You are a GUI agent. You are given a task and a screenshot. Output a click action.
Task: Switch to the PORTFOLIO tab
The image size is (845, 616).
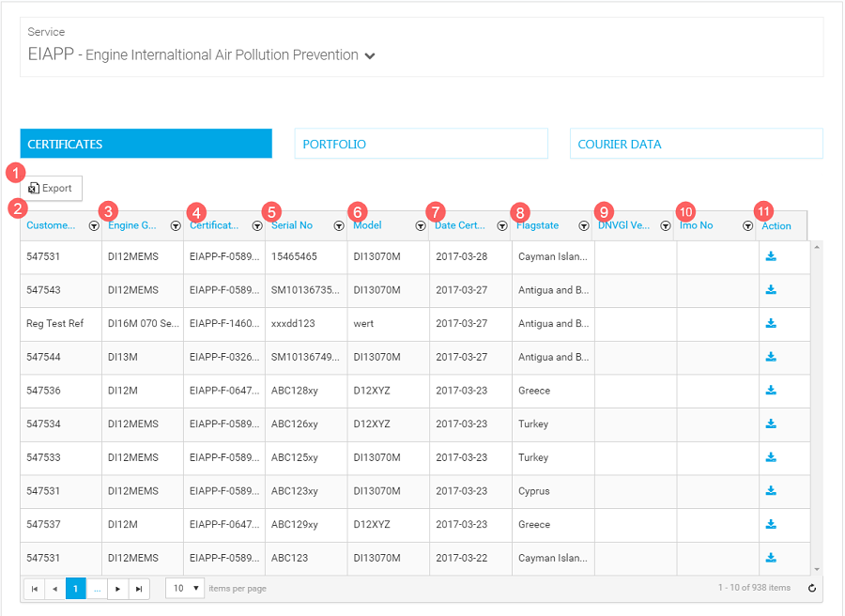[x=421, y=143]
